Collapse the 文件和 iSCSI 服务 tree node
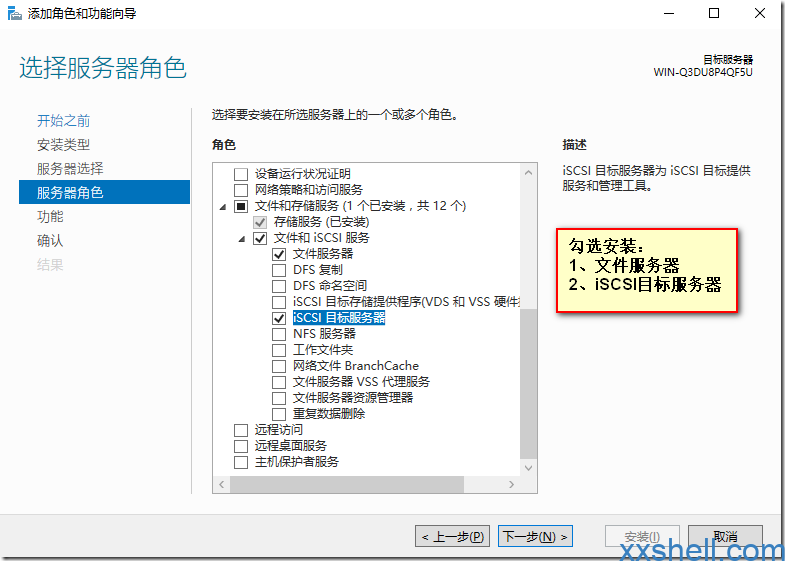 (242, 239)
